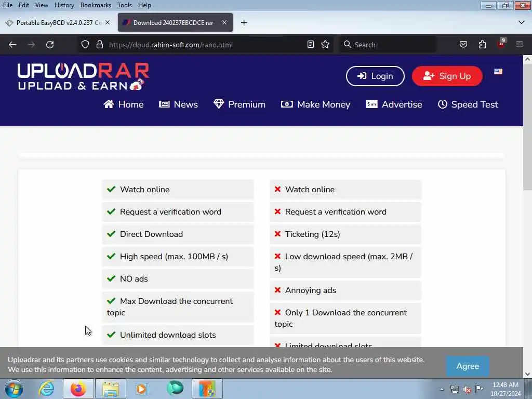The image size is (532, 399).
Task: Open the Edit menu
Action: coord(23,5)
